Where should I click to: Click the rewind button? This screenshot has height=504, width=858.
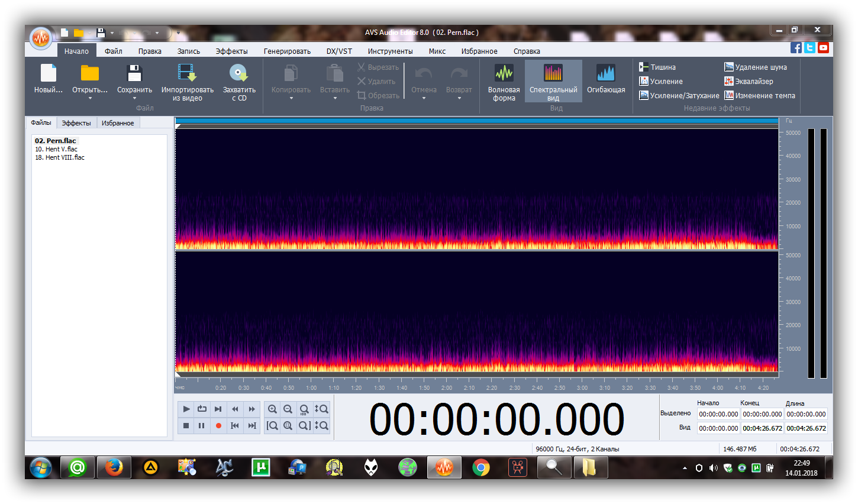pyautogui.click(x=235, y=409)
